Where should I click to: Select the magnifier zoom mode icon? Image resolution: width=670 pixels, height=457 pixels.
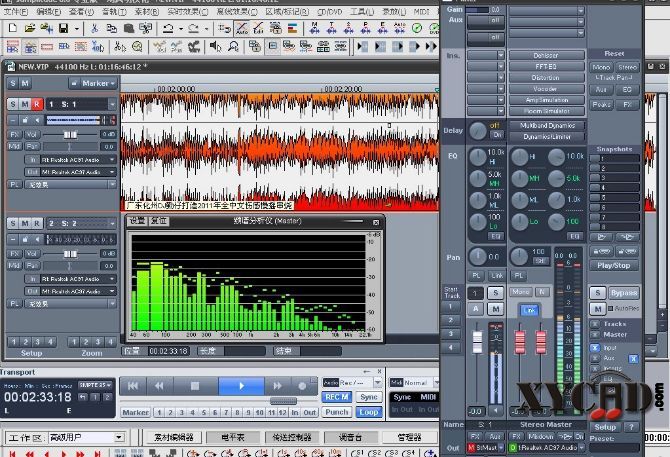[x=233, y=47]
